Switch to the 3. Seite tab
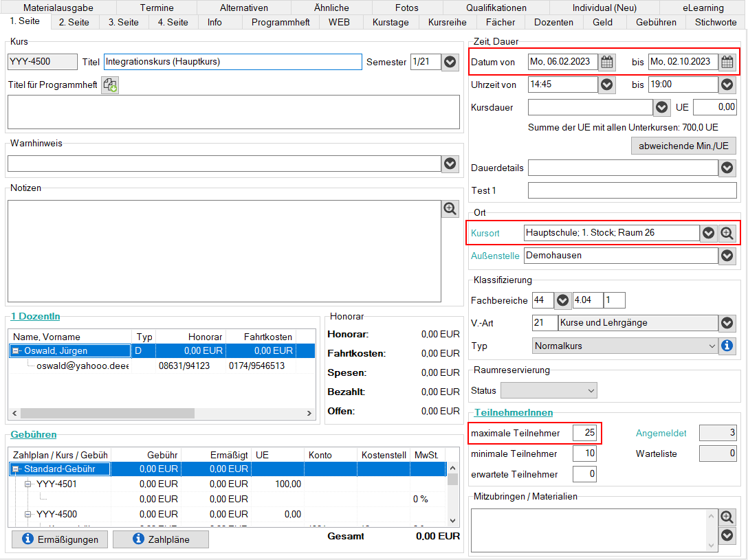The image size is (748, 560). pos(124,23)
